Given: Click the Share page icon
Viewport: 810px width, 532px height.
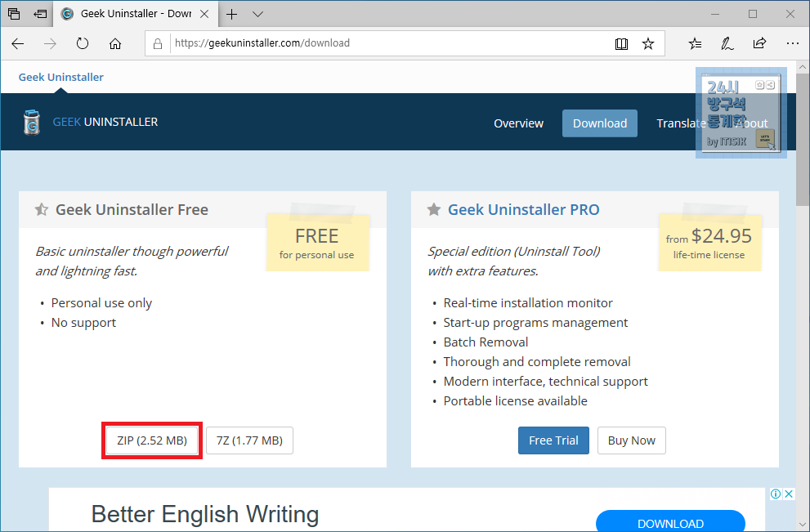Looking at the screenshot, I should tap(759, 43).
